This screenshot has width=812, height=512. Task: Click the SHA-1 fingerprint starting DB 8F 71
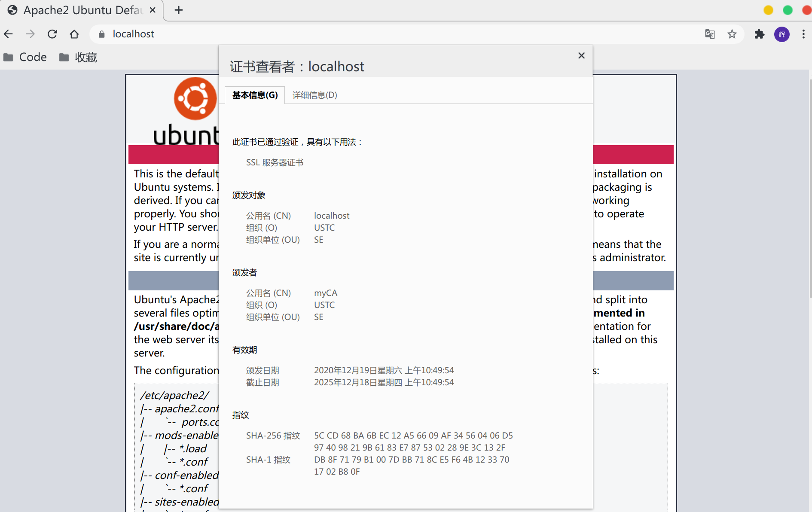pos(412,466)
